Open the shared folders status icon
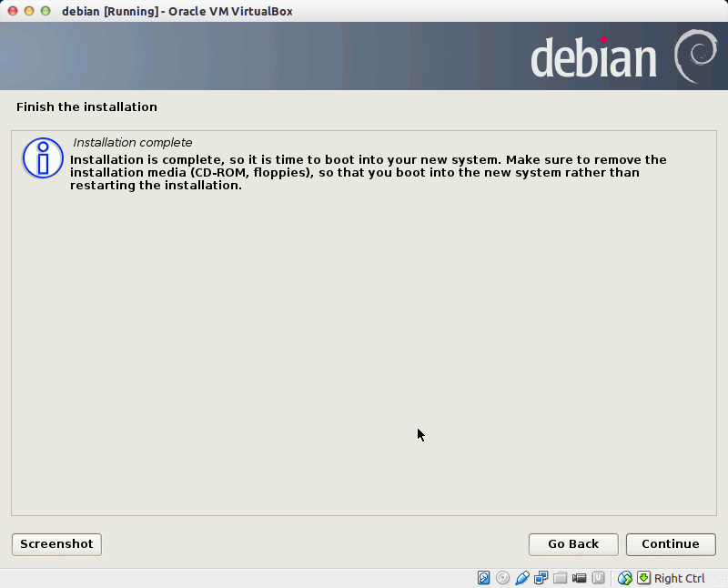The image size is (728, 588). pyautogui.click(x=560, y=578)
